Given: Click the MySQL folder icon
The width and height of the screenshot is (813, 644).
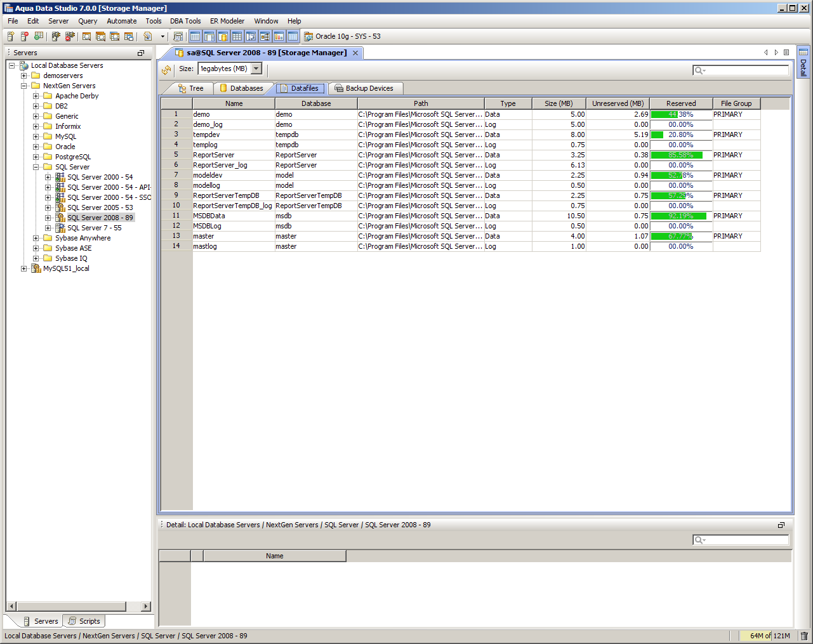Looking at the screenshot, I should [x=48, y=136].
